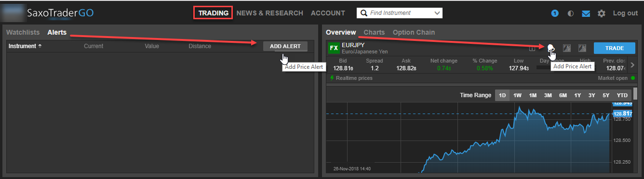Viewport: 644px width, 179px height.
Task: Click the Bid price 128.81
Action: [x=344, y=68]
